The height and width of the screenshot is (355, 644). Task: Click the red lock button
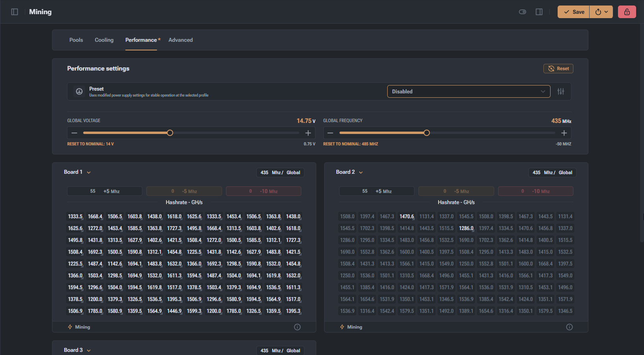point(627,12)
